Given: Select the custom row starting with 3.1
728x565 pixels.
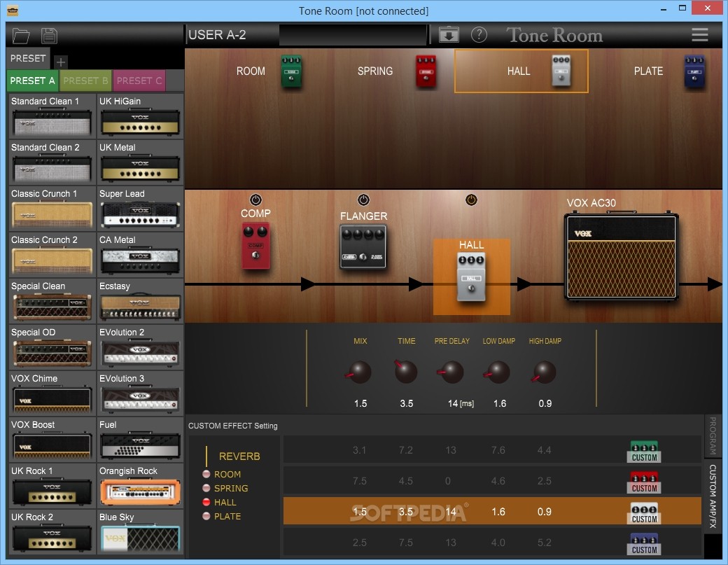Looking at the screenshot, I should click(492, 449).
